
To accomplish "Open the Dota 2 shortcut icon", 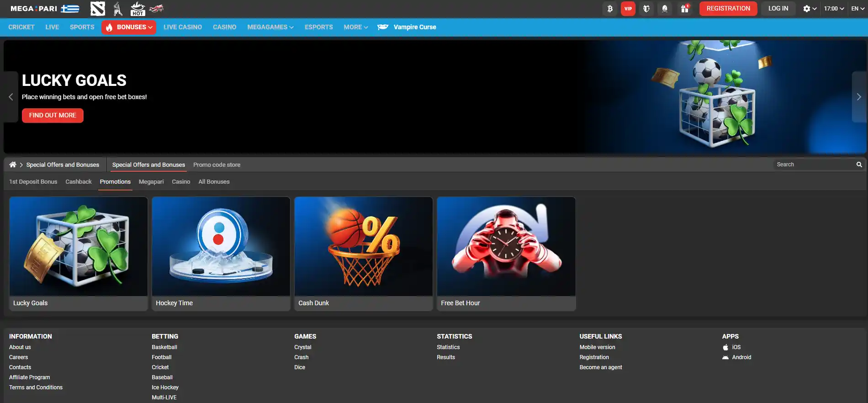I will pos(98,9).
